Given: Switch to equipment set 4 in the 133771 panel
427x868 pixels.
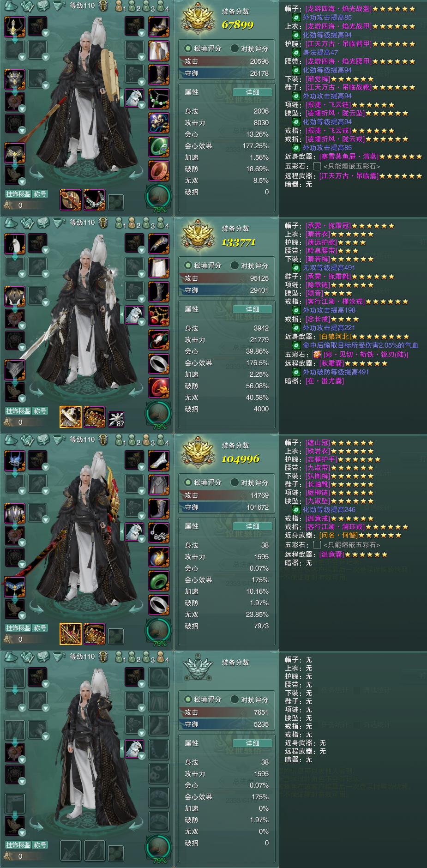Looking at the screenshot, I should 162,223.
